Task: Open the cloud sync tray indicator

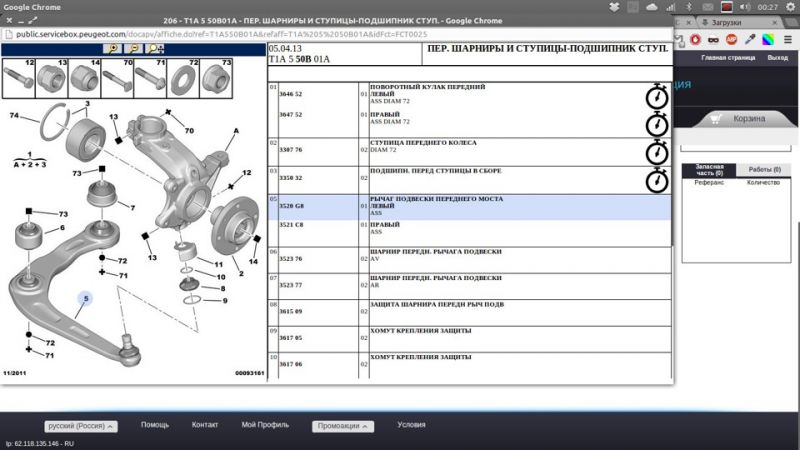Action: (652, 7)
